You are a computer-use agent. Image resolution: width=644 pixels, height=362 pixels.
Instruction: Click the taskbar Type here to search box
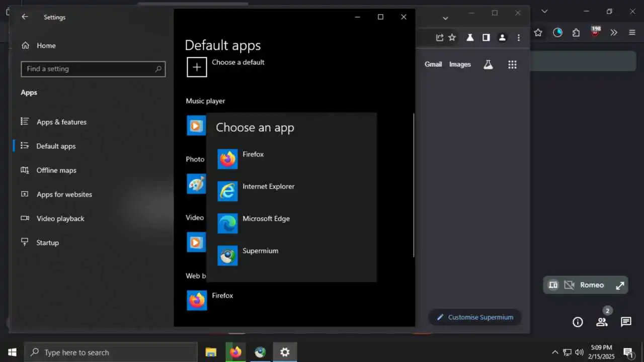[111, 352]
